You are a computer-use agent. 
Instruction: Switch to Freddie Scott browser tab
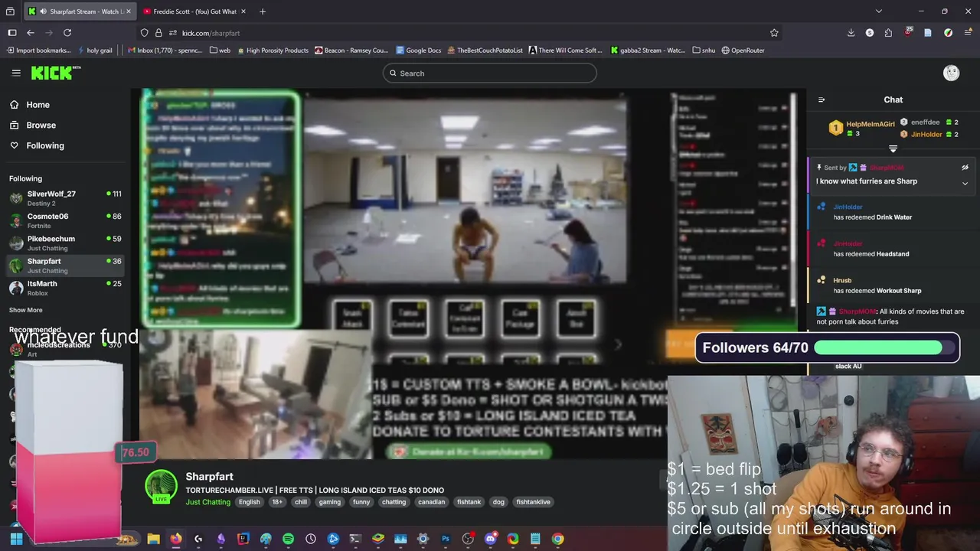click(x=193, y=11)
